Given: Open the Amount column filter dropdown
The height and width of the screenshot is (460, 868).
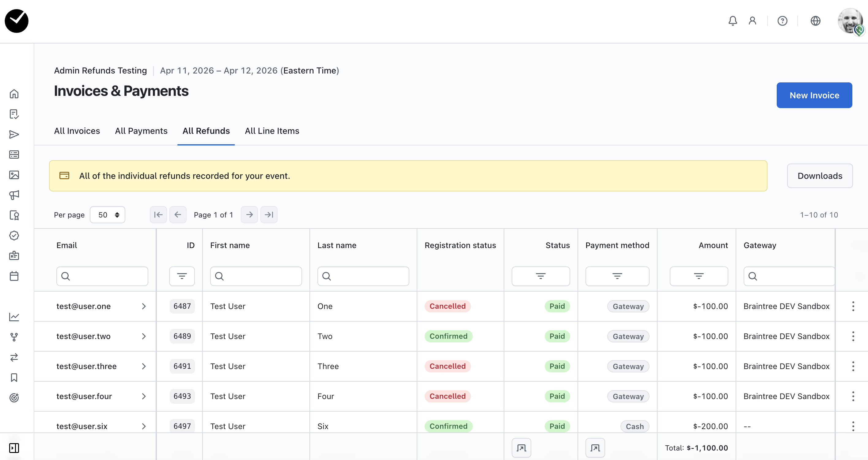Looking at the screenshot, I should [x=699, y=276].
